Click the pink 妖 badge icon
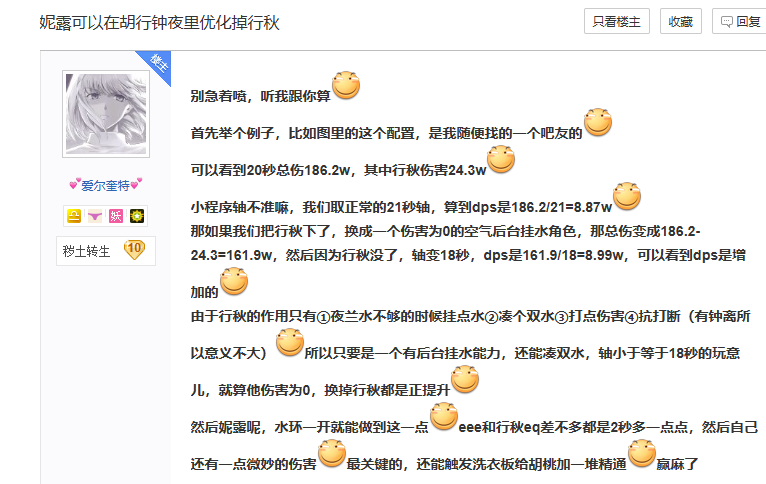The height and width of the screenshot is (484, 766). (x=116, y=215)
